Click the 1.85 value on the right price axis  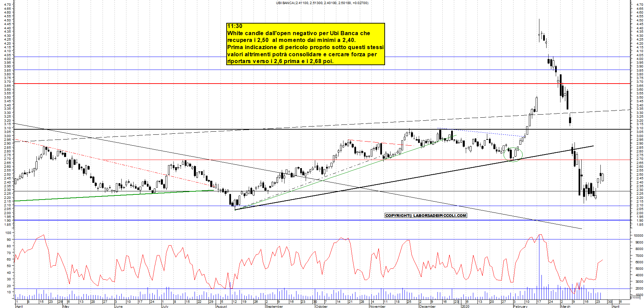click(639, 224)
